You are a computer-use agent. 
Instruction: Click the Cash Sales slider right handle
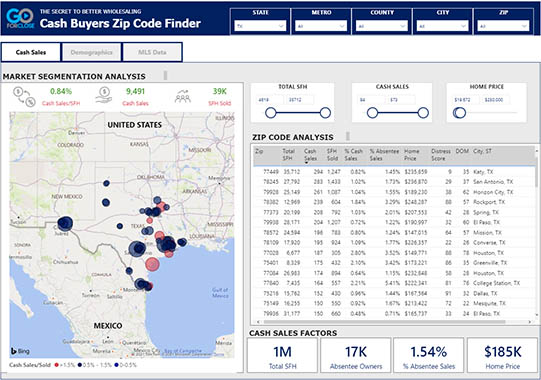click(423, 113)
